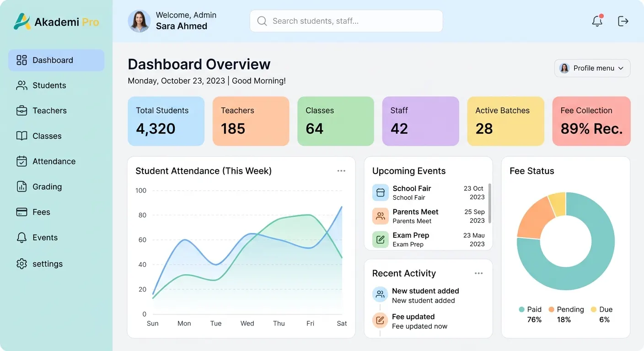The height and width of the screenshot is (351, 644).
Task: Click the Grading chart icon in sidebar
Action: [x=21, y=186]
